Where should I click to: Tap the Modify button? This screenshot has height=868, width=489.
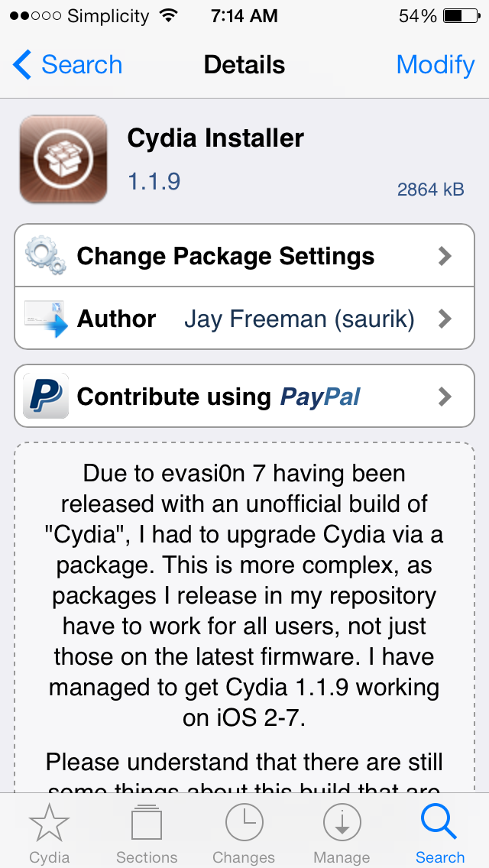pos(436,65)
